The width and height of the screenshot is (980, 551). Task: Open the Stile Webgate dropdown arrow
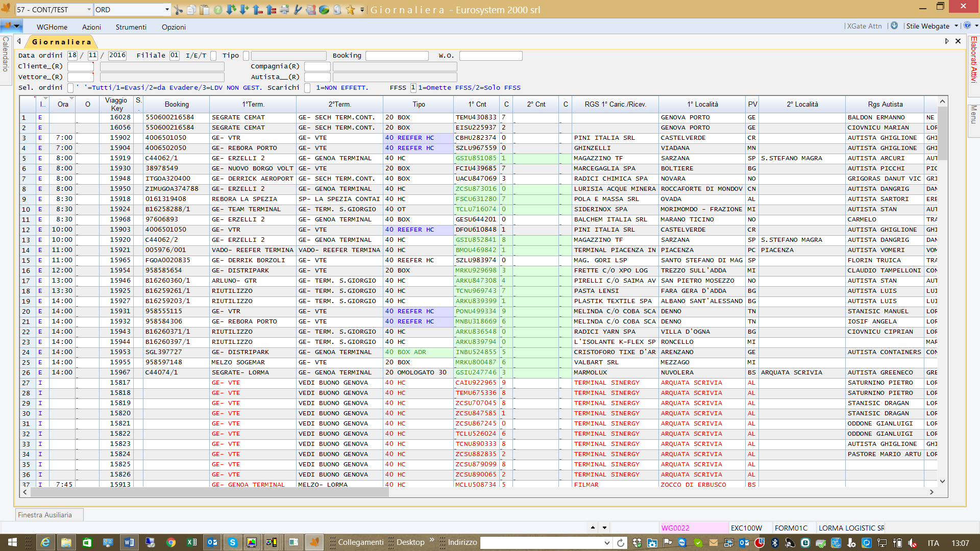point(956,26)
